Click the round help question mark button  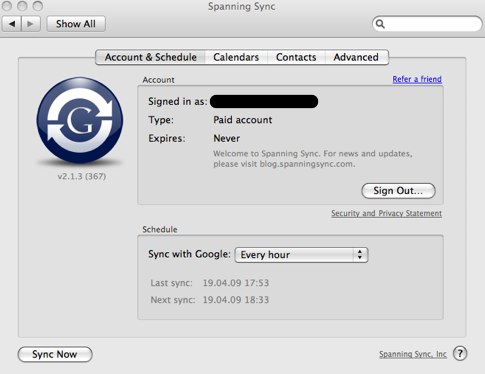tap(460, 353)
